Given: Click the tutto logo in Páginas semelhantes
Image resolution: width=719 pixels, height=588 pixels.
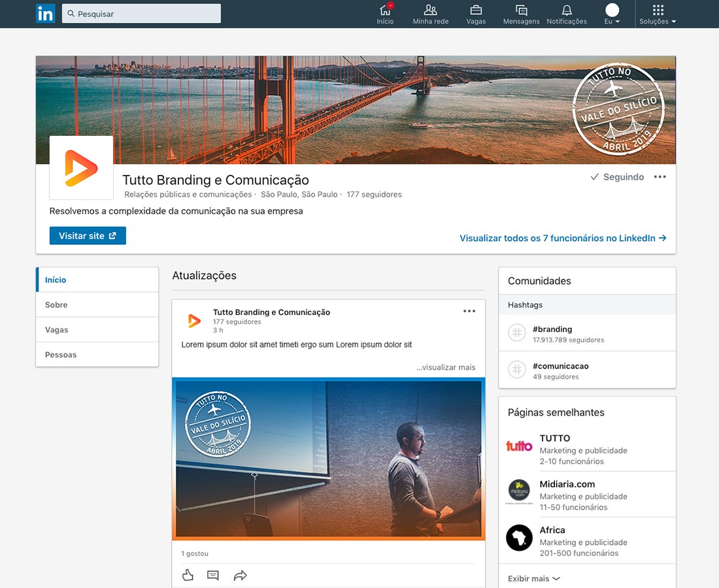Looking at the screenshot, I should coord(519,446).
